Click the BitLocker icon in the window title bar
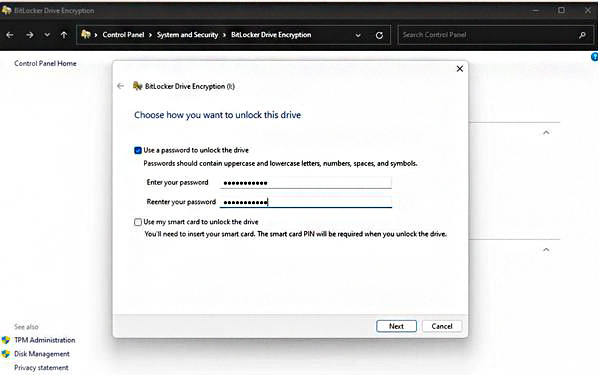 click(x=6, y=10)
